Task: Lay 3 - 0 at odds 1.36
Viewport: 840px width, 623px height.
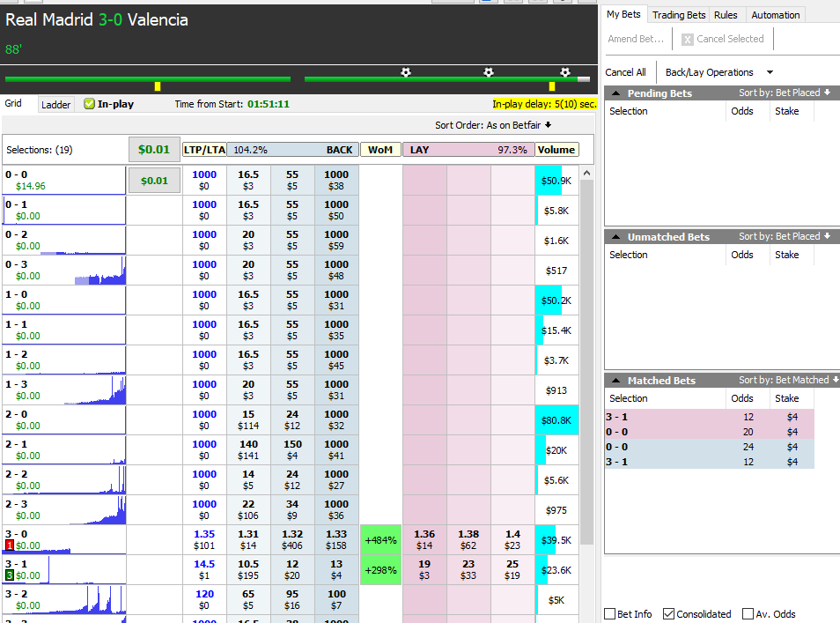Action: click(424, 540)
